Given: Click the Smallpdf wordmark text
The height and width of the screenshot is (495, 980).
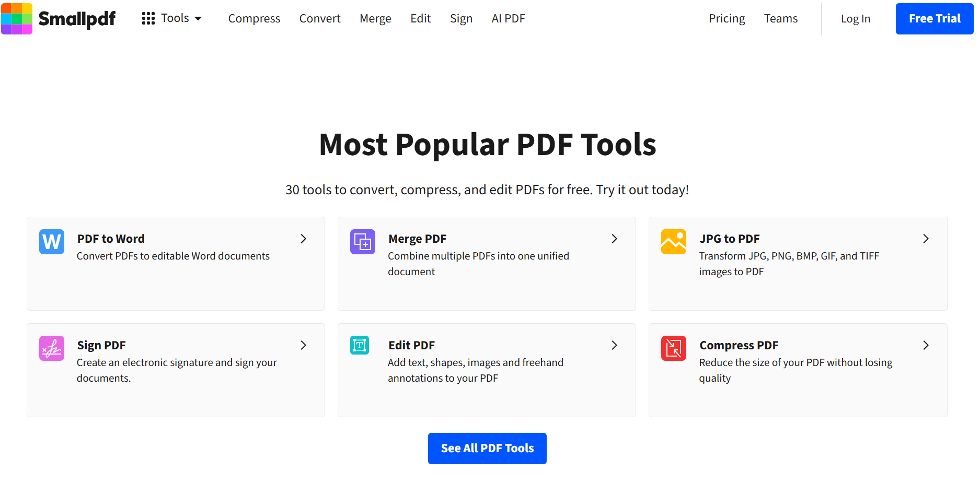Looking at the screenshot, I should coord(77,19).
